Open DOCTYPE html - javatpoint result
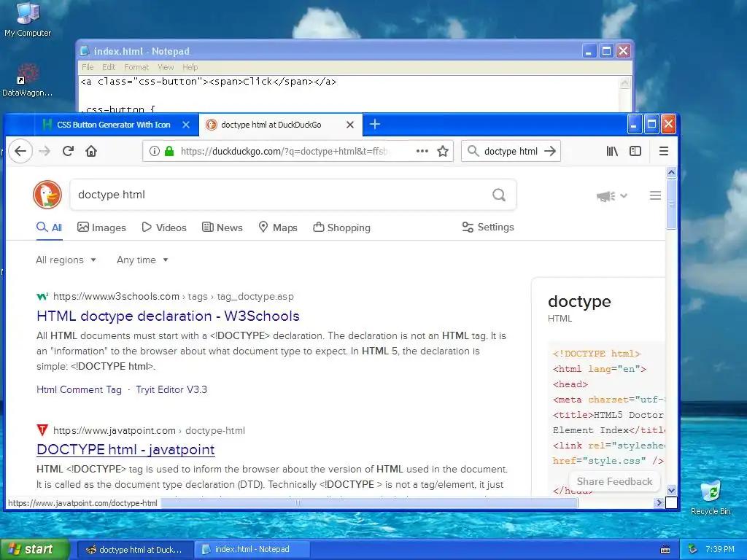Viewport: 747px width, 560px height. click(125, 449)
